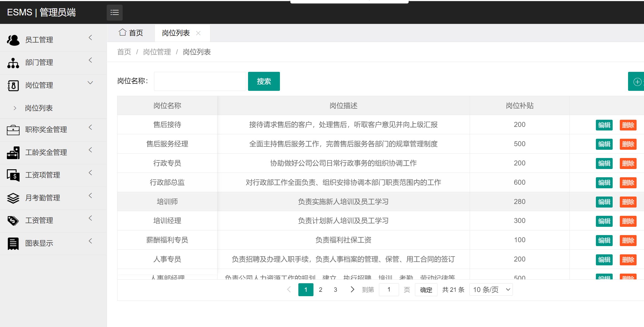644x327 pixels.
Task: Open the 10 条/页 page size dropdown
Action: (491, 289)
